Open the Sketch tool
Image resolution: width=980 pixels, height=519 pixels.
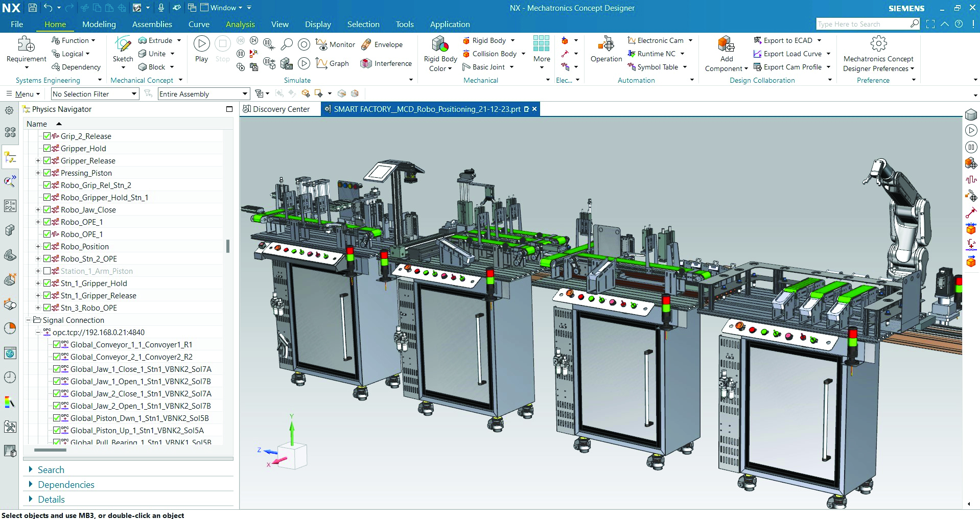coord(123,45)
